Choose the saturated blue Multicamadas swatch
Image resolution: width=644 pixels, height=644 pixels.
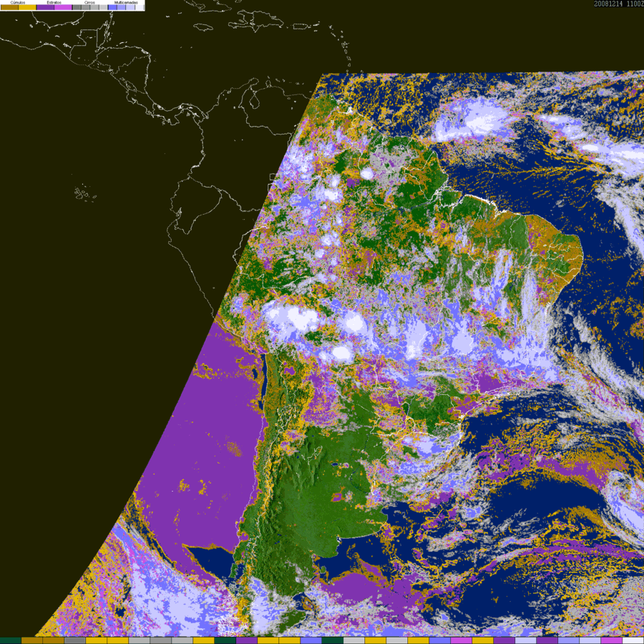pos(112,7)
